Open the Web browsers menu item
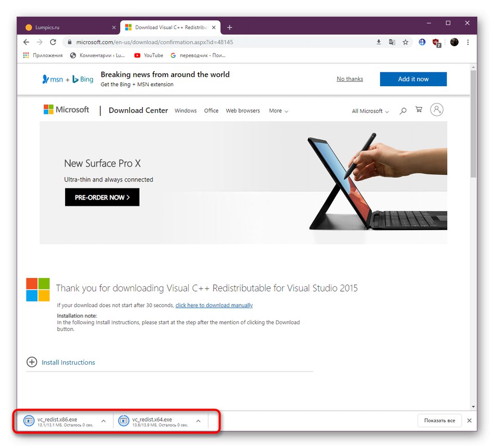 243,111
